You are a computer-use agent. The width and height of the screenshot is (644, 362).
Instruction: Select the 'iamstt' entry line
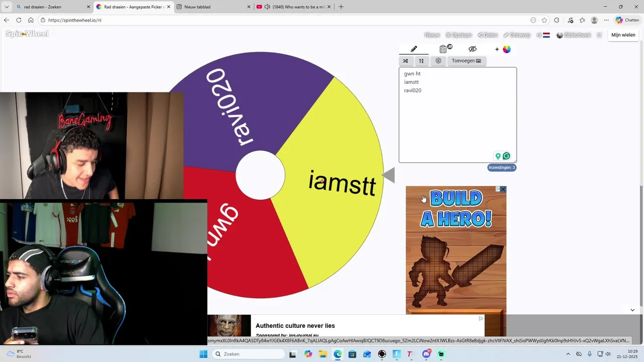[411, 82]
